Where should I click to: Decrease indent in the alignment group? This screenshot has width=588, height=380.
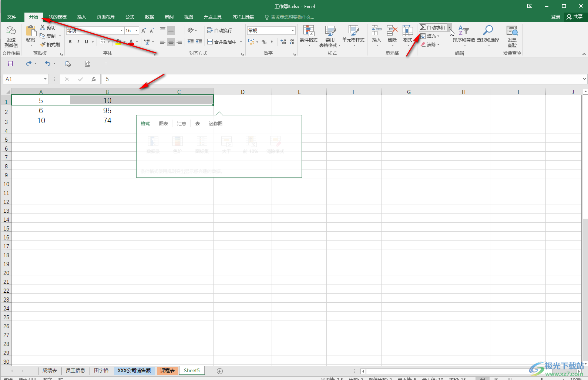[191, 42]
